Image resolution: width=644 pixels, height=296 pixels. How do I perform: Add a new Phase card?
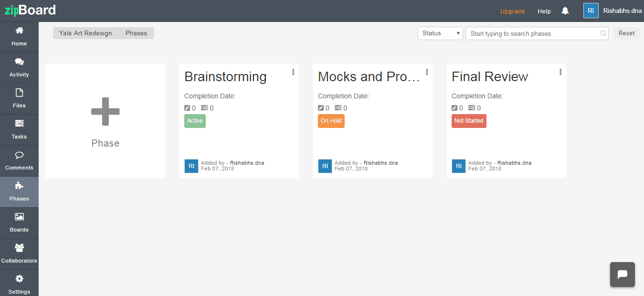click(x=106, y=121)
